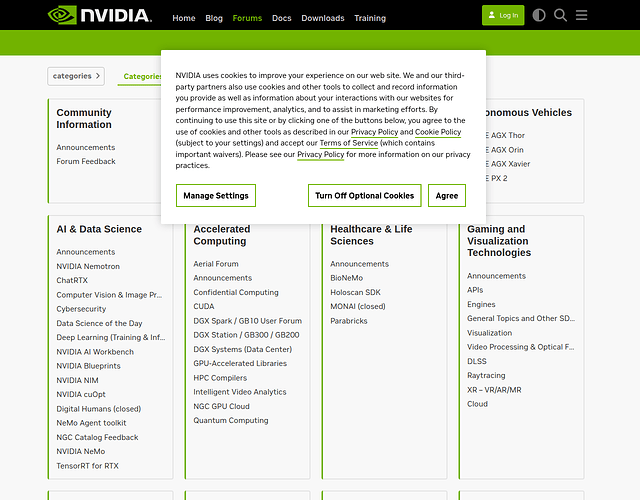Open DGX Systems (Data Center) forum
Screen dimensions: 640x500
click(243, 349)
